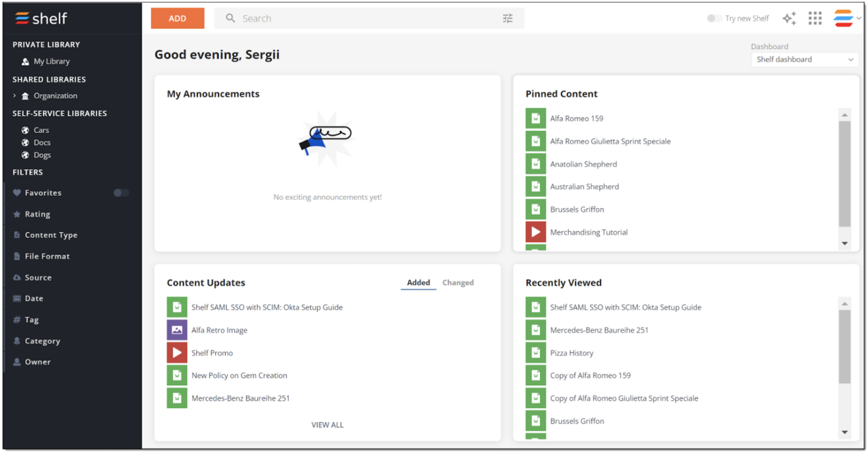Click the heart icon beside Favorites
868x453 pixels.
pyautogui.click(x=17, y=193)
